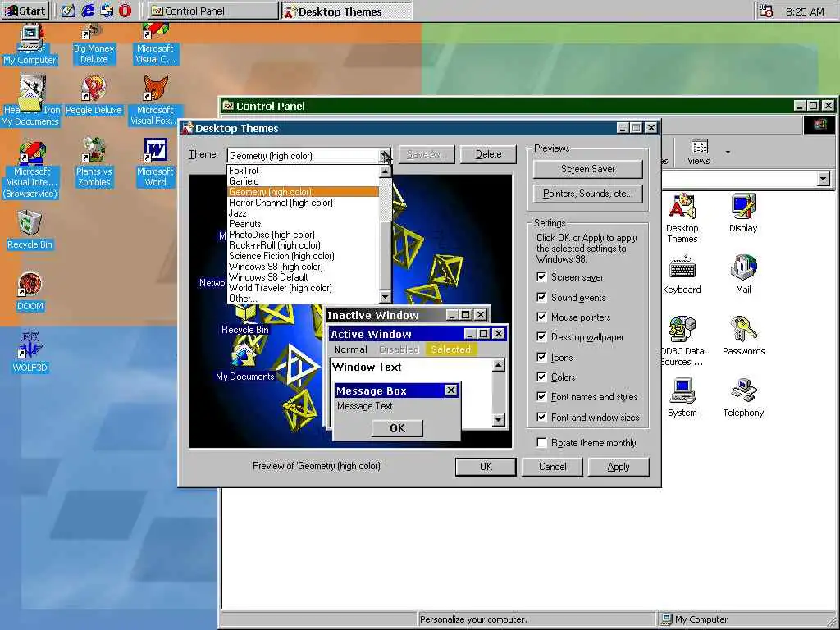The width and height of the screenshot is (840, 630).
Task: Open Display icon in Control Panel
Action: point(743,213)
